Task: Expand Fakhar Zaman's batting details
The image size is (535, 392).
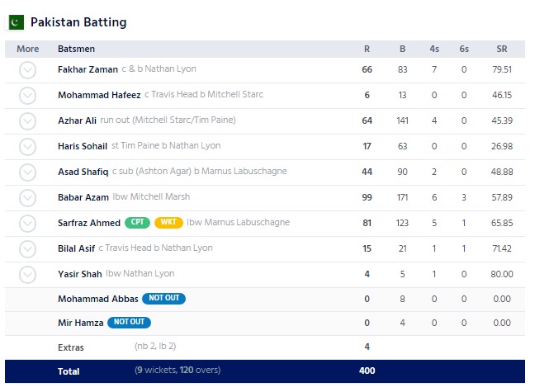Action: pos(28,70)
